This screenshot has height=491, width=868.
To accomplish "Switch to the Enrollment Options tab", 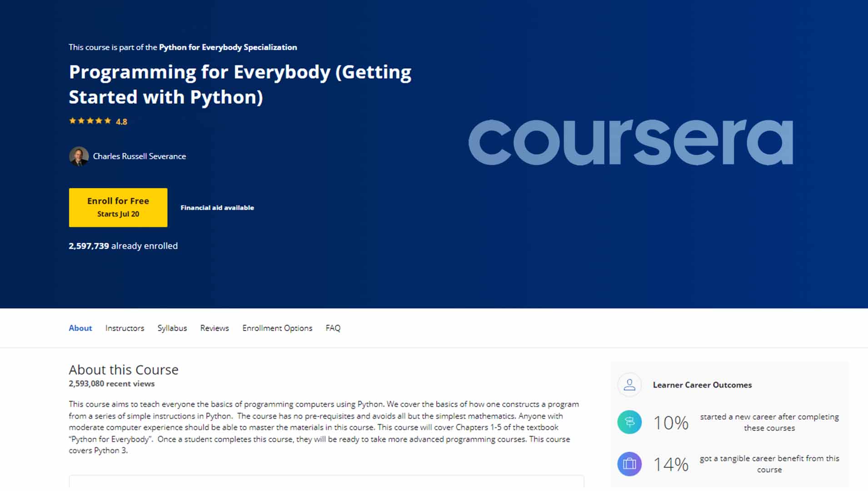I will pos(277,328).
